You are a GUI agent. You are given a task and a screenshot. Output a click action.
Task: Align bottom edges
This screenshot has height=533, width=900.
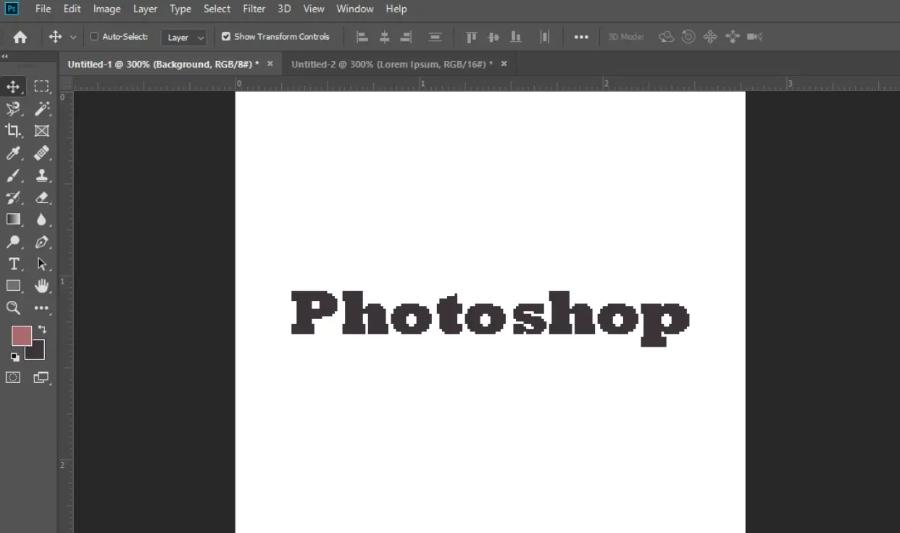coord(515,37)
